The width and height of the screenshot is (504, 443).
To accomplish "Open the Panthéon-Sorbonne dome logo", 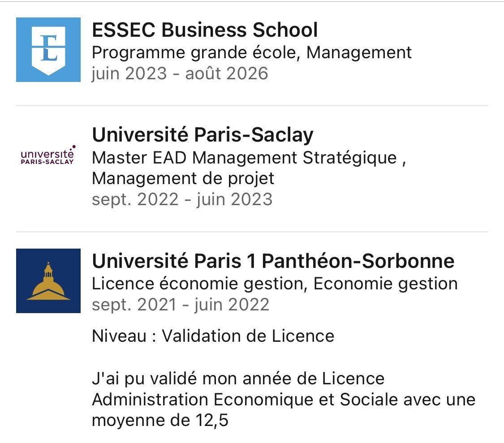I will click(48, 281).
